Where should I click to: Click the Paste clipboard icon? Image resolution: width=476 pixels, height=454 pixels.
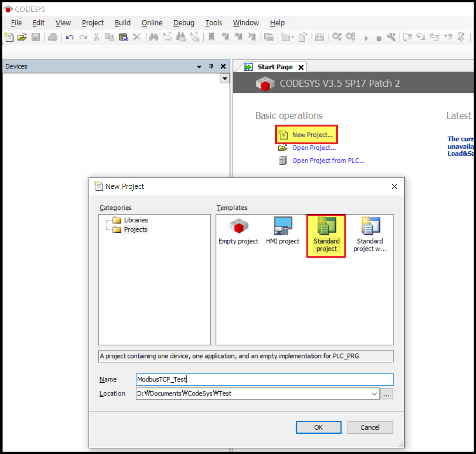(x=123, y=37)
